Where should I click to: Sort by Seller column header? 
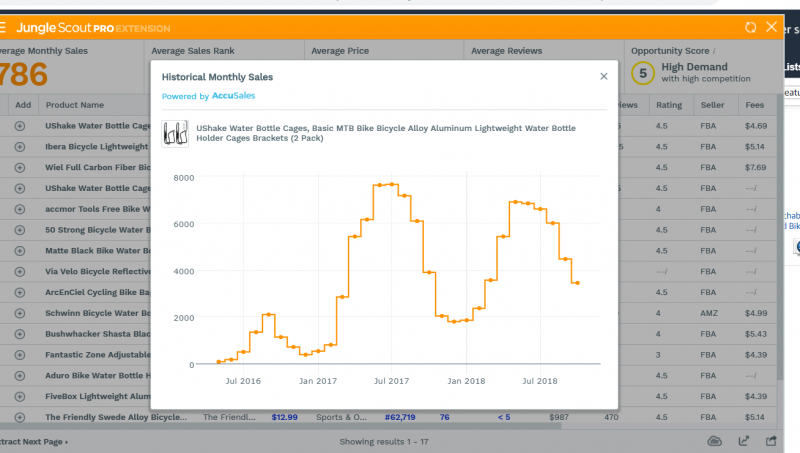(712, 105)
